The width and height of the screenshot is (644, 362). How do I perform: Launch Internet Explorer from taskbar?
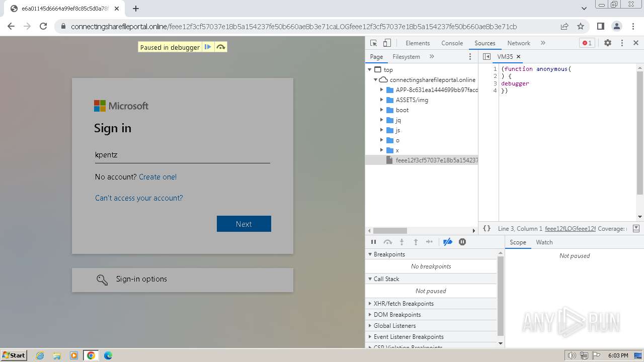(40, 355)
